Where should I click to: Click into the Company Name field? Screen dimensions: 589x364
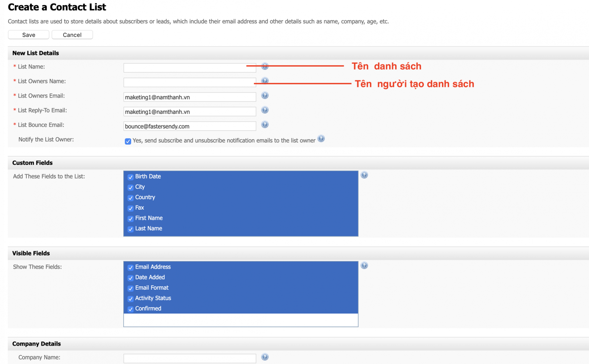pyautogui.click(x=190, y=358)
